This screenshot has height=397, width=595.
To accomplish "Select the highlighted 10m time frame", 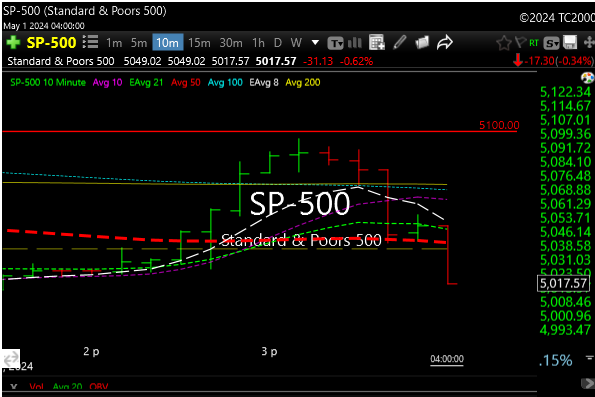I will pos(168,43).
